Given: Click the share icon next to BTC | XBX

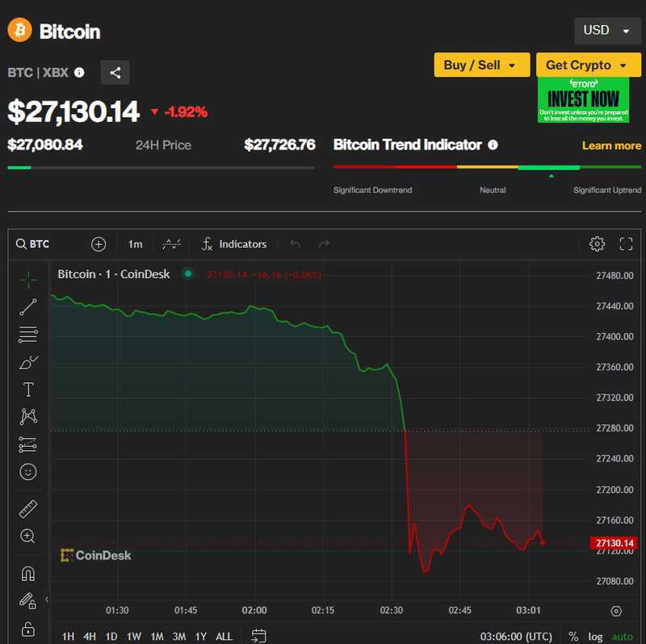Looking at the screenshot, I should [x=115, y=73].
